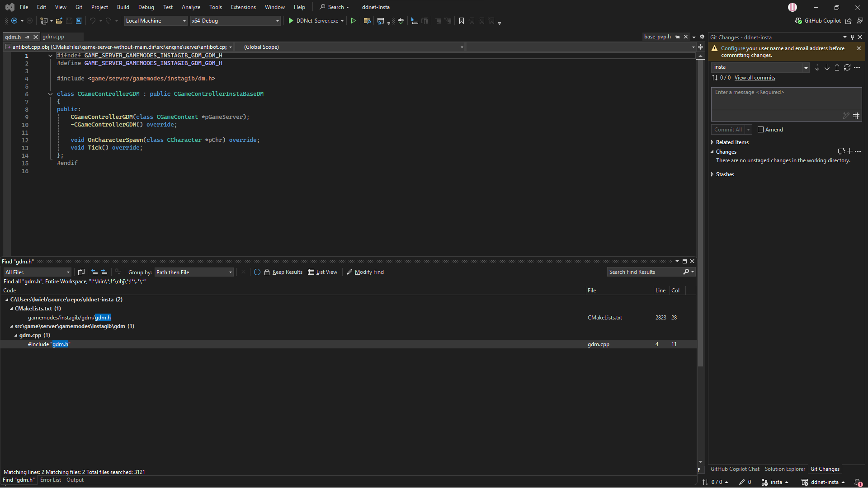Click Navigate Backward arrow in toolbar
The width and height of the screenshot is (868, 488).
click(14, 21)
